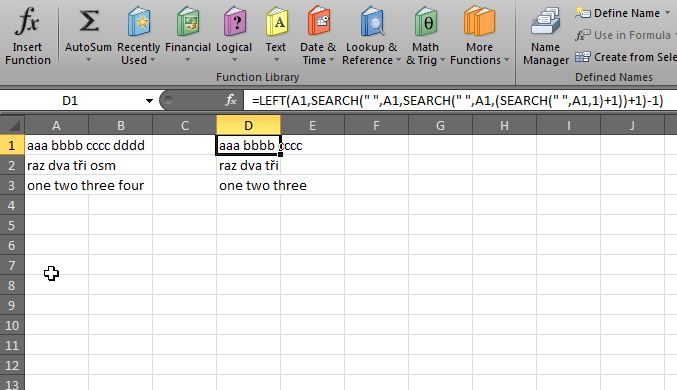This screenshot has width=677, height=390.
Task: Open More Functions book icon
Action: point(479,22)
